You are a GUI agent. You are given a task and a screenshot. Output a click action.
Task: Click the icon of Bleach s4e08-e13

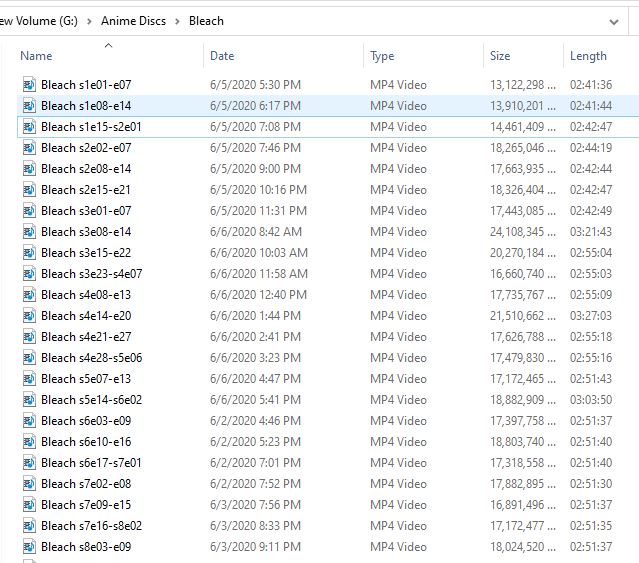tap(29, 295)
